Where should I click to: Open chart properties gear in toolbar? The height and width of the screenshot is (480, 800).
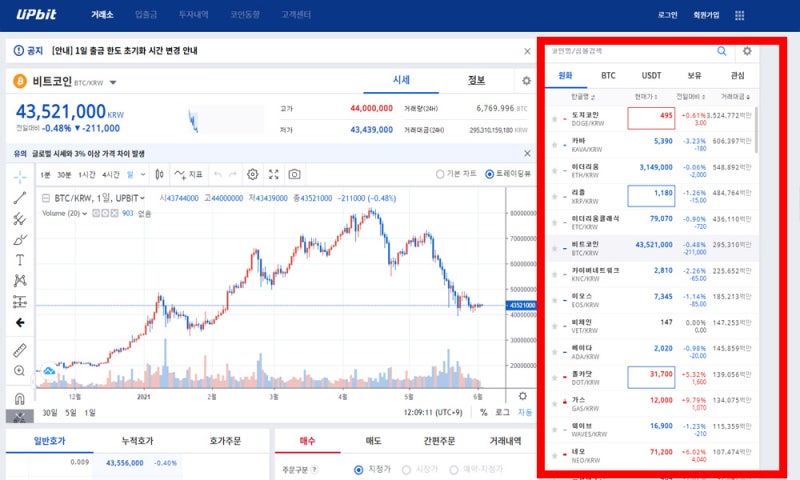tap(253, 174)
